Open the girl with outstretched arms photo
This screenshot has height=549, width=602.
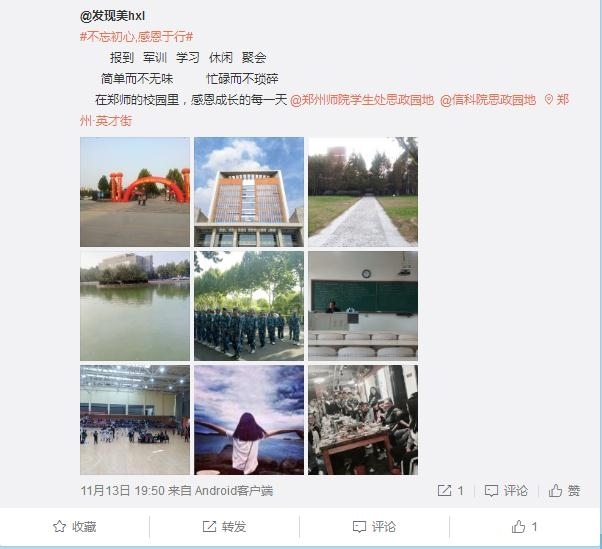click(249, 420)
